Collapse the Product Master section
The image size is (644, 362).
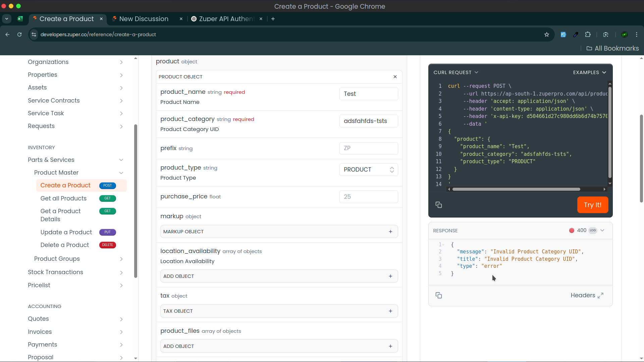121,173
